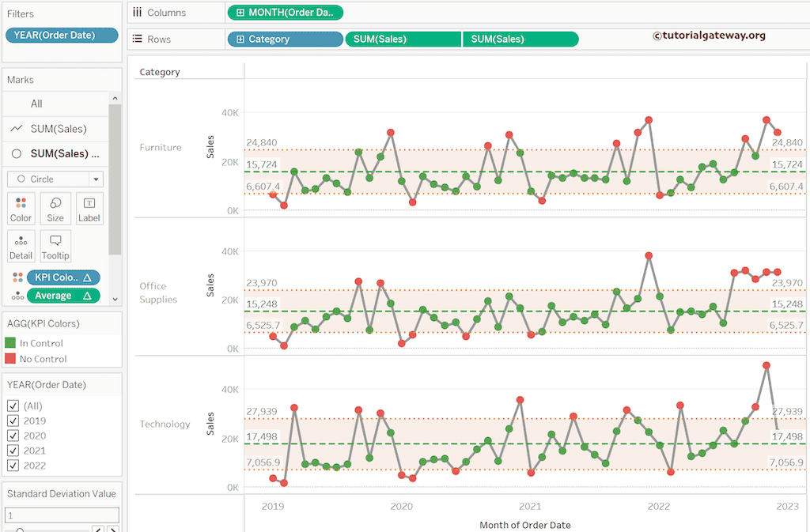Click the green In Control color swatch

point(9,342)
